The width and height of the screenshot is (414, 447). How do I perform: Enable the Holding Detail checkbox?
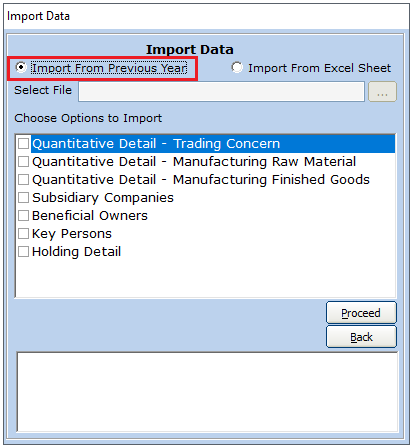click(23, 252)
